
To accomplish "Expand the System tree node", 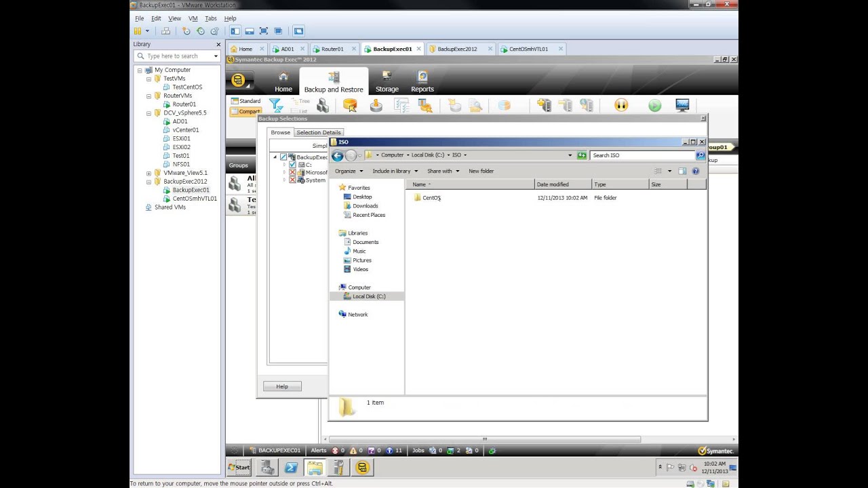I will click(x=285, y=180).
